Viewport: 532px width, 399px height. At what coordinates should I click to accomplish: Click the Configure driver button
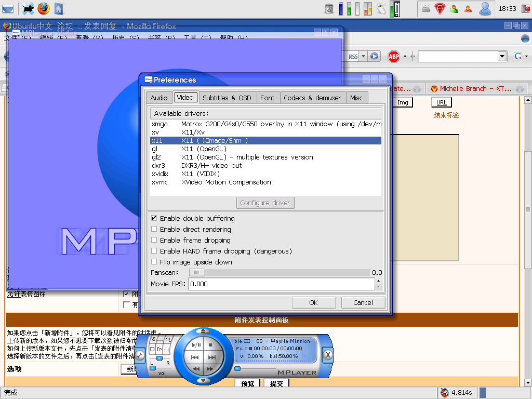pos(265,203)
